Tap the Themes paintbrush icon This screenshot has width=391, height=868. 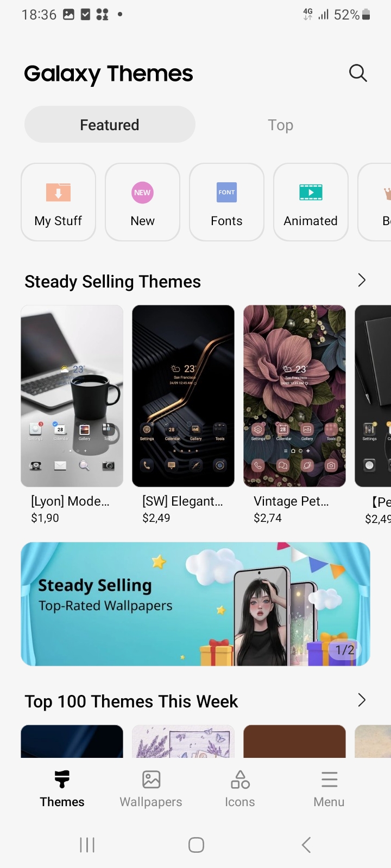click(62, 779)
